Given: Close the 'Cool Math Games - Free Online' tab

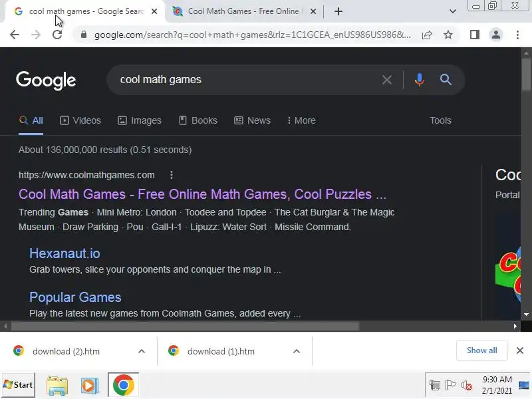Looking at the screenshot, I should (313, 11).
